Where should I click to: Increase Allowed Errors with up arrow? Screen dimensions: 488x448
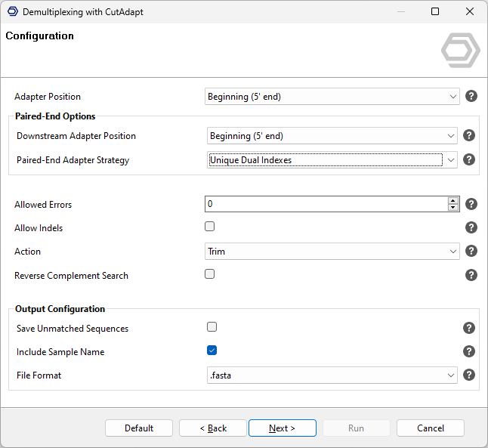(453, 201)
